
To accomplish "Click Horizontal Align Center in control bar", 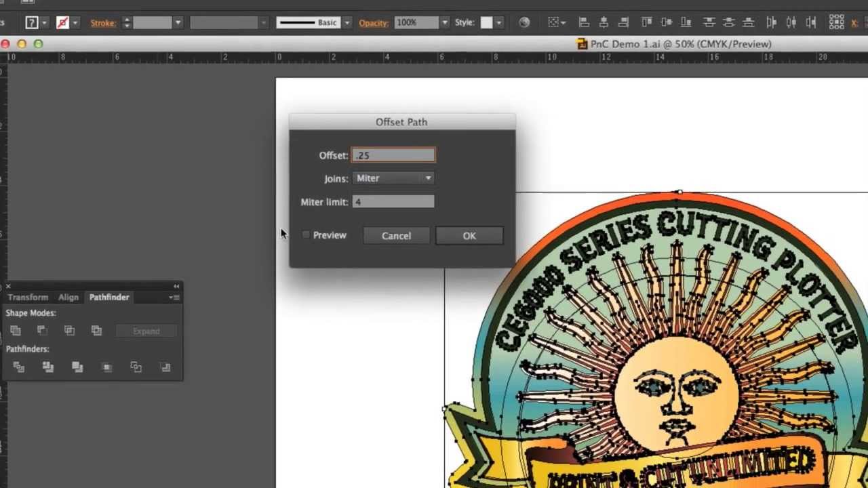I will [604, 22].
